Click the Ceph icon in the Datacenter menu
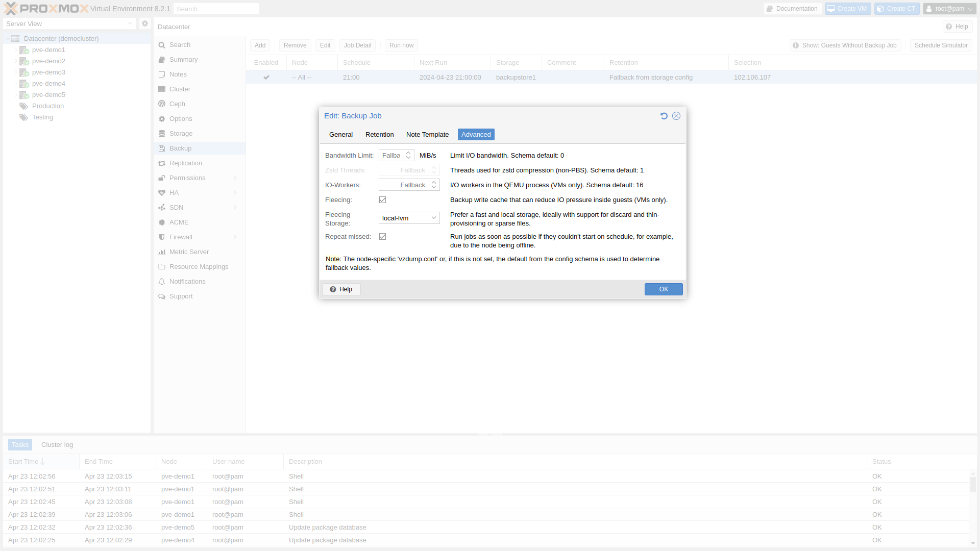The height and width of the screenshot is (551, 980). click(x=162, y=104)
